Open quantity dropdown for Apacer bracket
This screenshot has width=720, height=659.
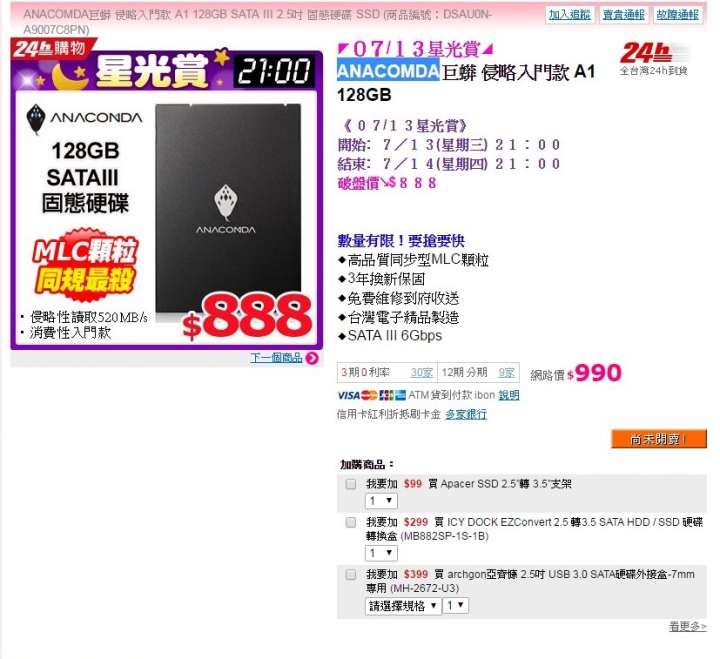[x=381, y=501]
